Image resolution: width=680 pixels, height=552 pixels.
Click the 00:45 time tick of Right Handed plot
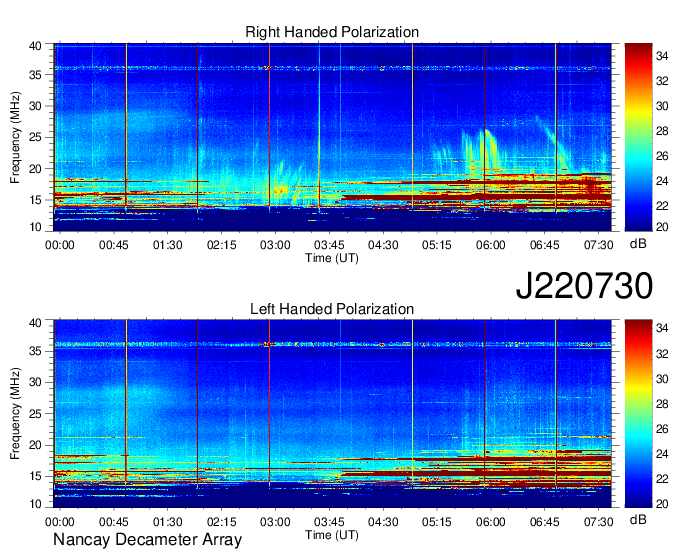point(114,245)
